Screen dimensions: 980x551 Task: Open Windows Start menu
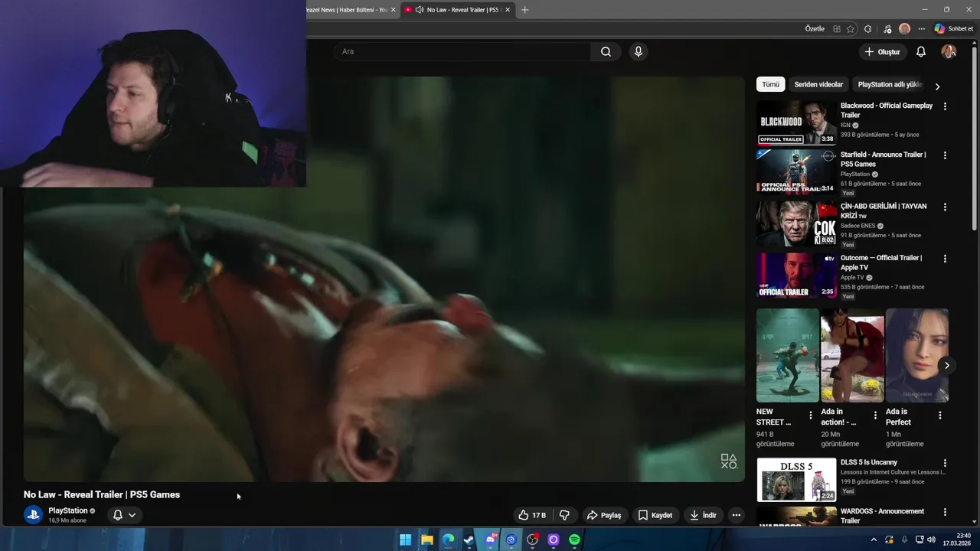coord(406,540)
